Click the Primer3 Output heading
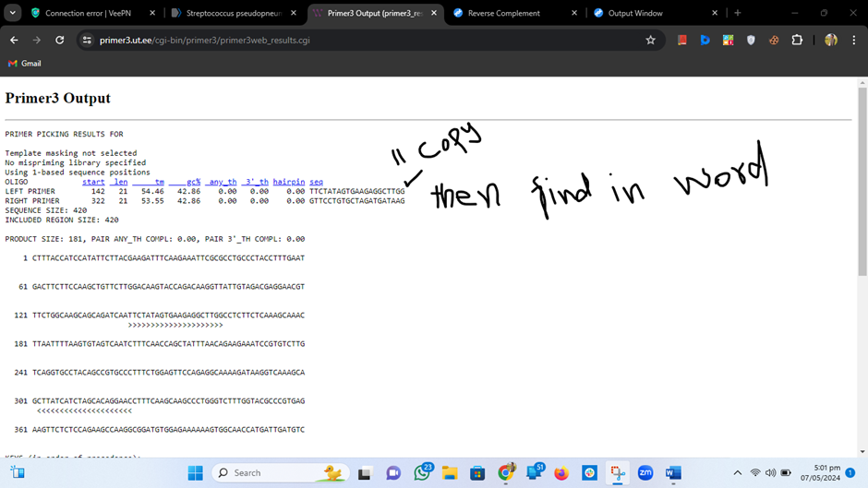This screenshot has width=868, height=488. click(57, 98)
